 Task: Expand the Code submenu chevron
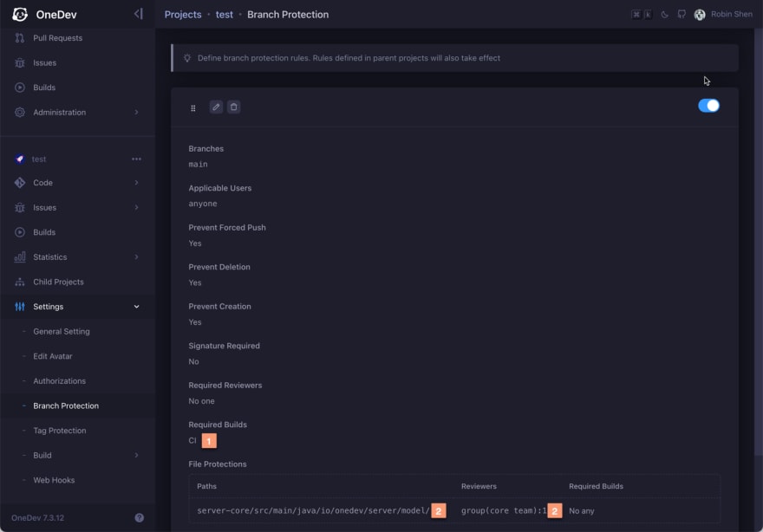(136, 183)
